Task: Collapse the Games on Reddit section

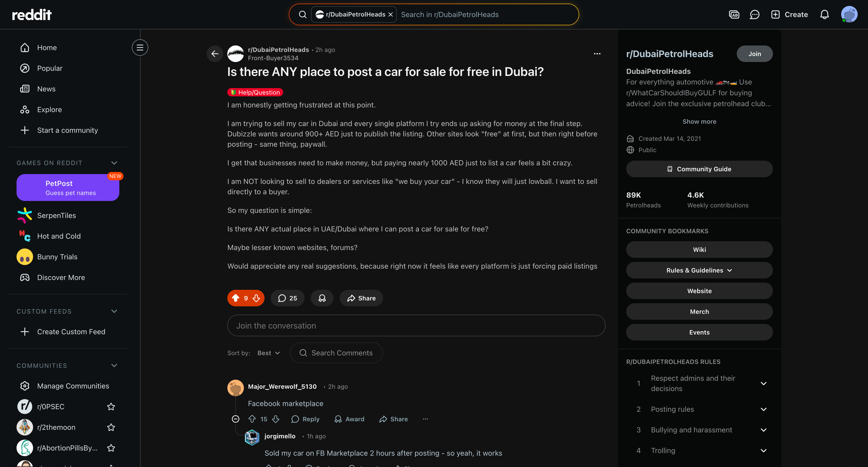Action: (x=114, y=163)
